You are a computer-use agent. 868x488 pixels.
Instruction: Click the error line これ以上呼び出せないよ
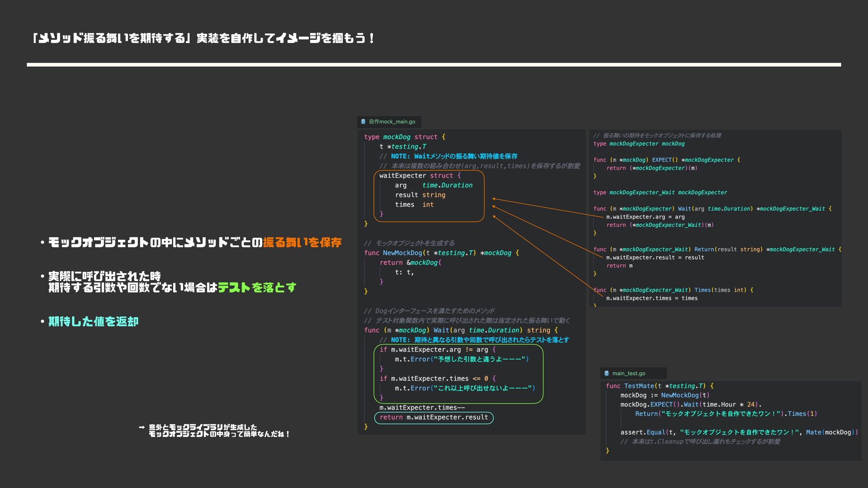[x=465, y=388]
